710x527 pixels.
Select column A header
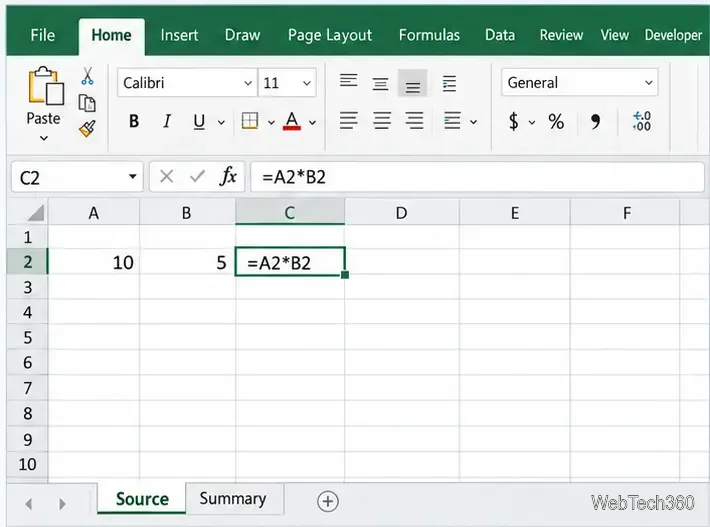(94, 213)
